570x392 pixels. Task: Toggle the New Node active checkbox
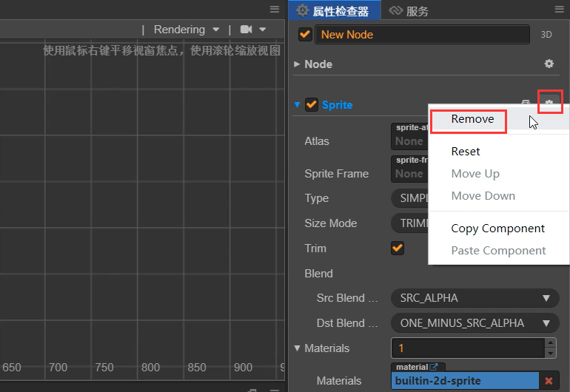(304, 34)
